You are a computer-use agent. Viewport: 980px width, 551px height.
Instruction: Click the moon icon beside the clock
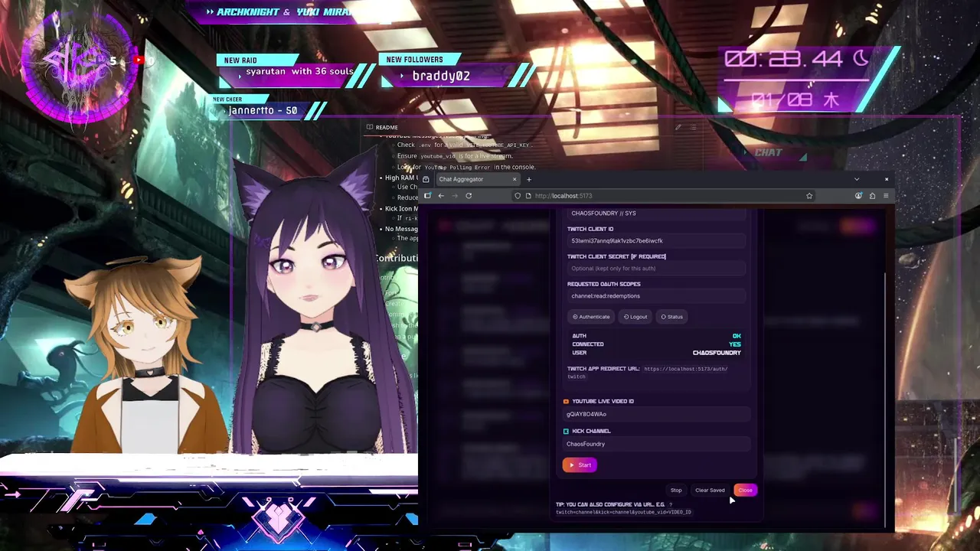861,58
